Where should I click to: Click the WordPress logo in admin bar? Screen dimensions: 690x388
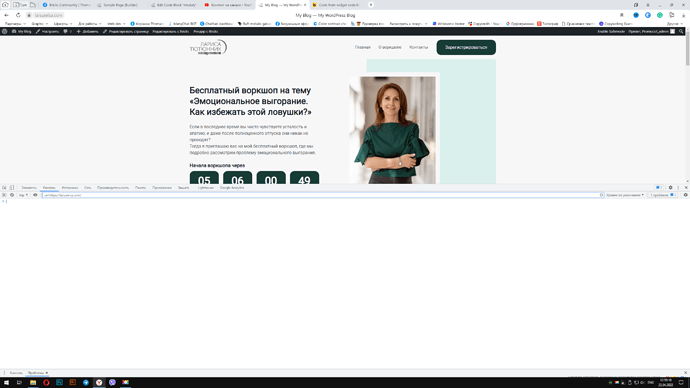pos(4,32)
